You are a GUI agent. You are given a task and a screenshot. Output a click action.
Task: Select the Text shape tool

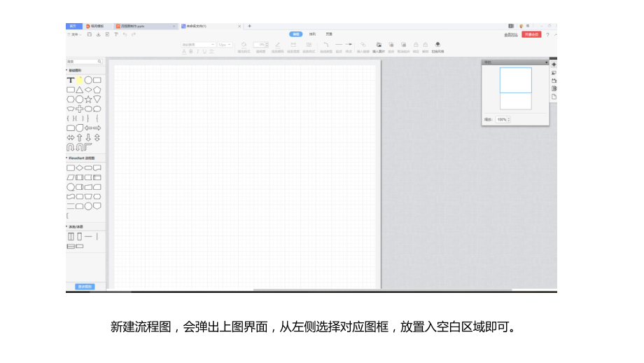point(71,80)
